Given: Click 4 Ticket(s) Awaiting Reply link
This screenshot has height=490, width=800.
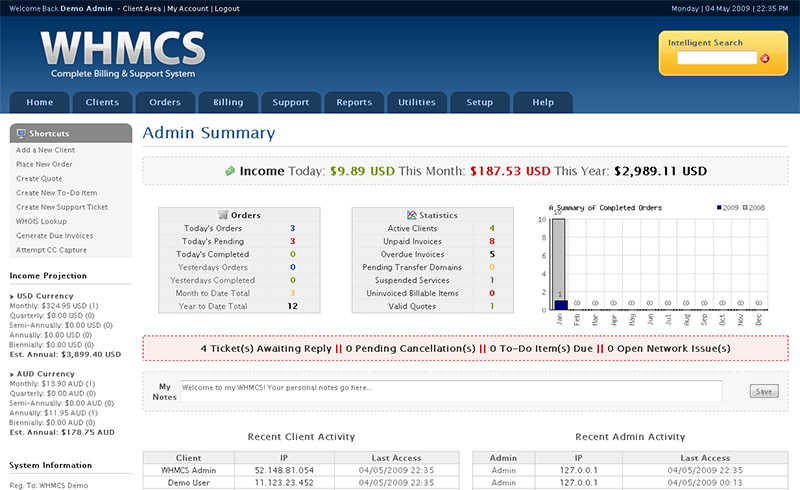Looking at the screenshot, I should [x=266, y=349].
